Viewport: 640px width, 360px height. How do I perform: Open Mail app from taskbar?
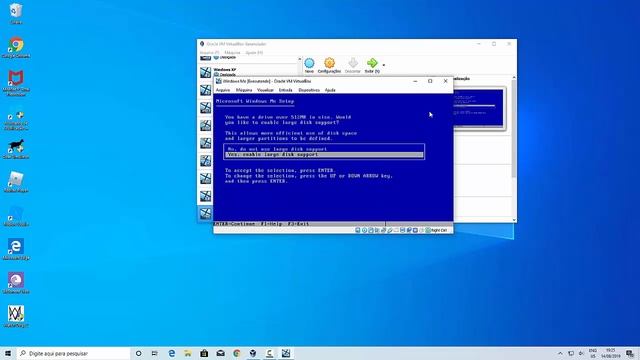pyautogui.click(x=220, y=353)
